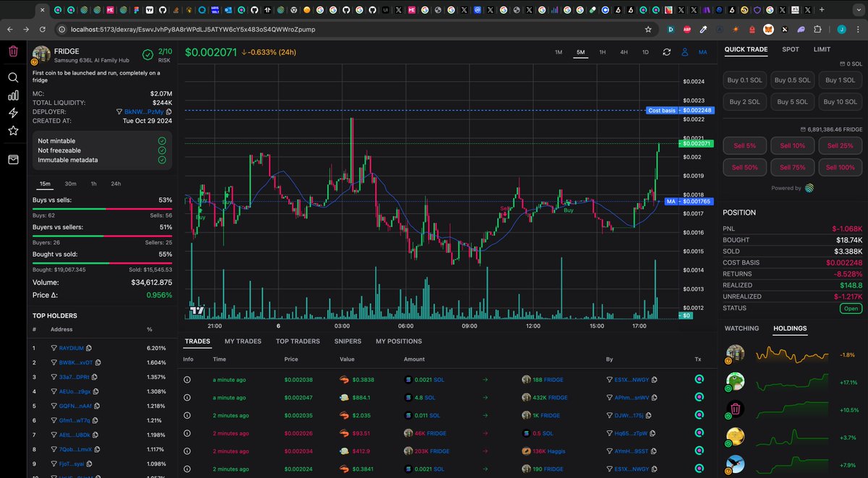This screenshot has width=868, height=478.
Task: Open the SNIPERS tab
Action: point(348,341)
